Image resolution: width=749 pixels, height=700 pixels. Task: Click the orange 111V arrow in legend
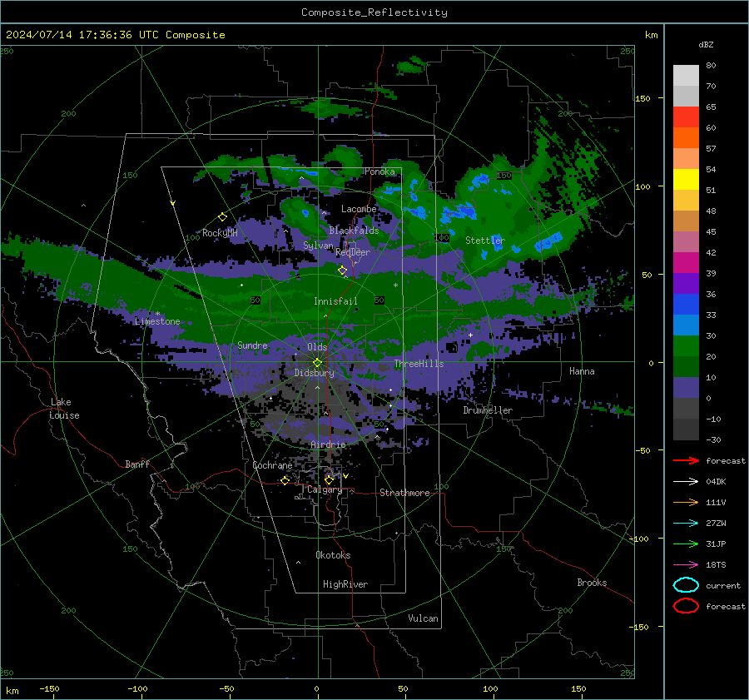click(x=686, y=502)
